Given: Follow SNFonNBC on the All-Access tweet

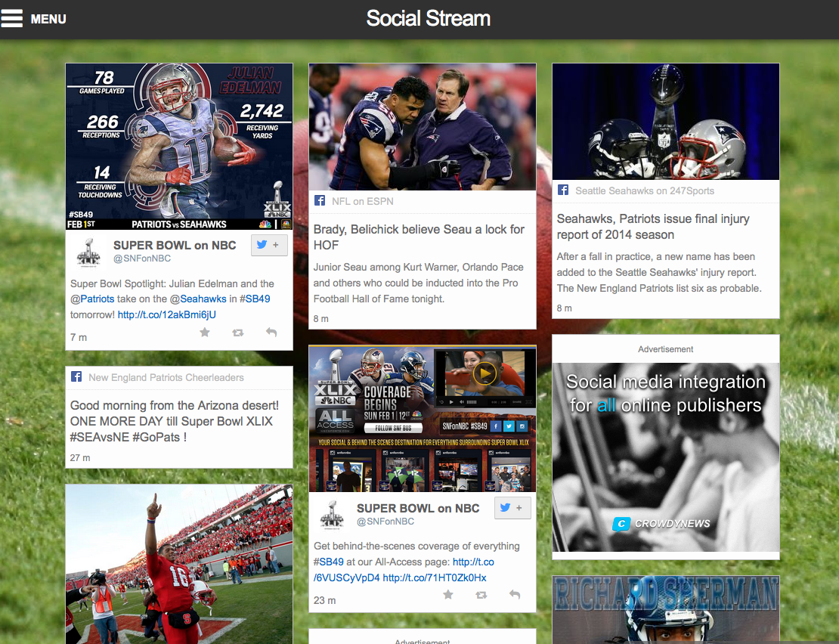Looking at the screenshot, I should 512,508.
